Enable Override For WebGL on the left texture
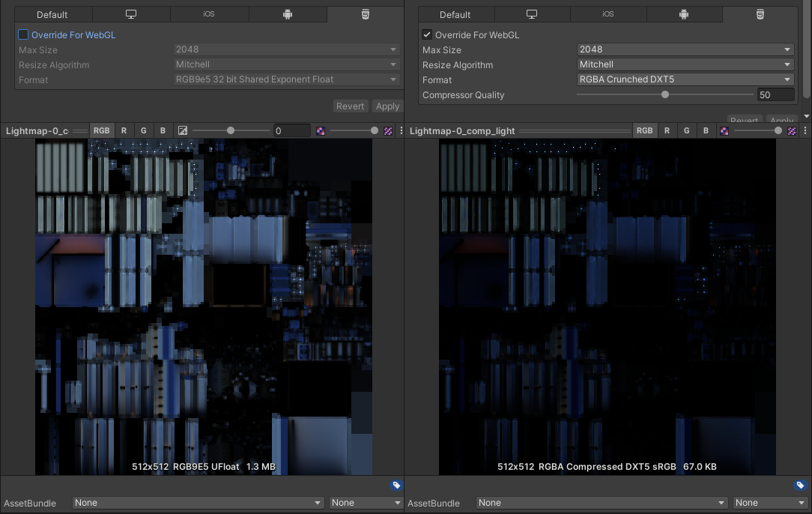 click(22, 34)
